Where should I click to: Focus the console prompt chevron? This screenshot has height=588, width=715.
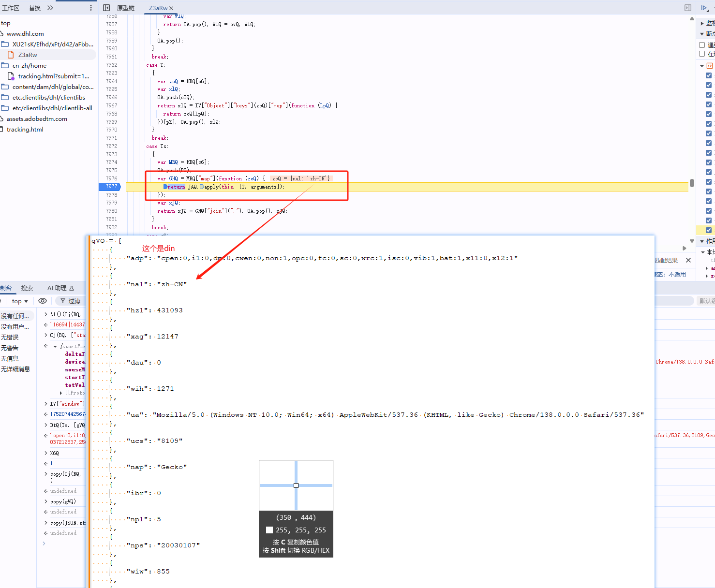pyautogui.click(x=44, y=544)
